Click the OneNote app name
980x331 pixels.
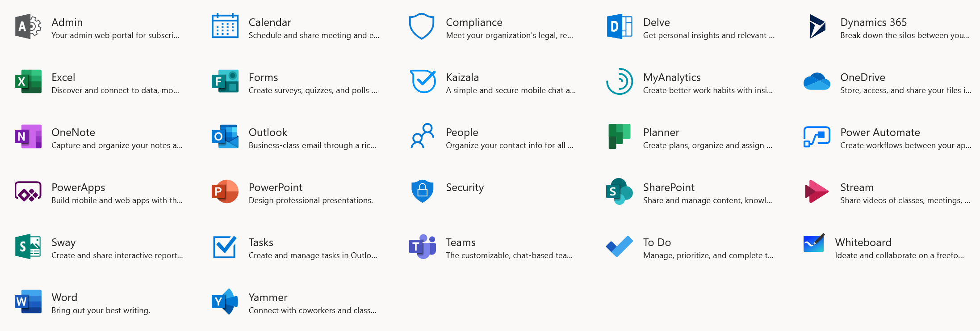(x=73, y=132)
